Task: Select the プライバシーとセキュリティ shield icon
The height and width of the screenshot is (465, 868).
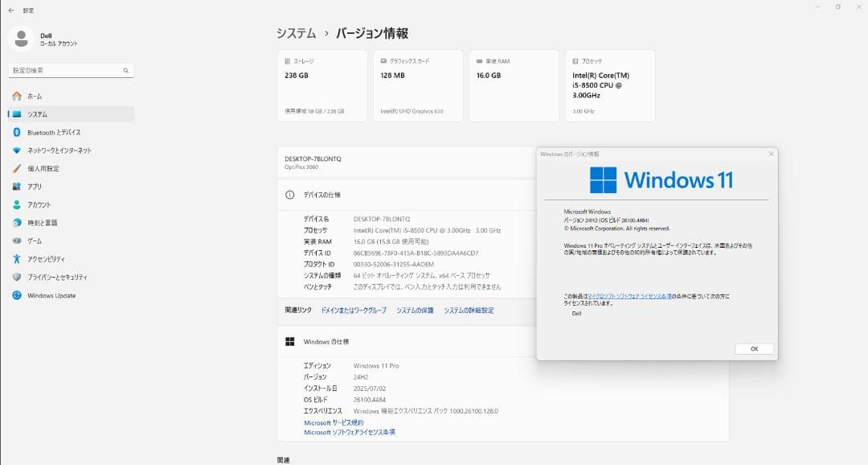Action: (x=17, y=278)
